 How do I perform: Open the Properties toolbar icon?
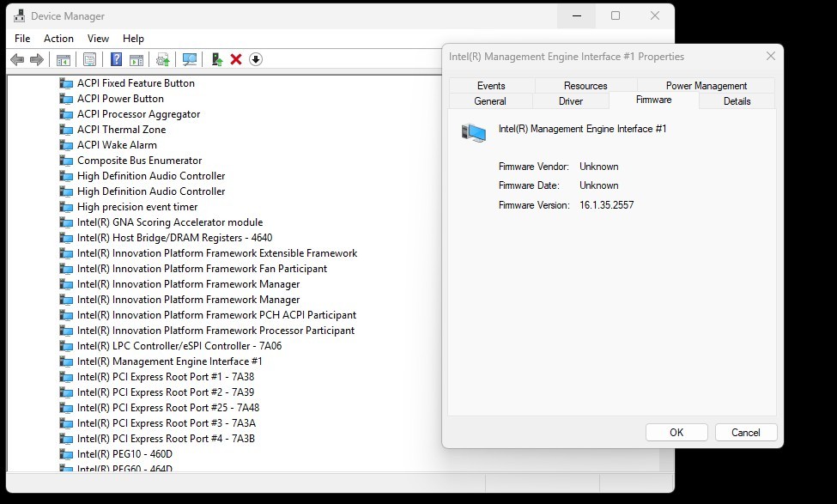[x=89, y=59]
